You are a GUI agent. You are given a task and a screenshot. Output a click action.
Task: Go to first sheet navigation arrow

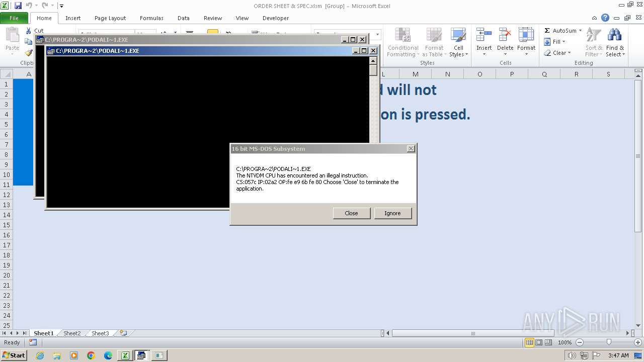click(4, 333)
